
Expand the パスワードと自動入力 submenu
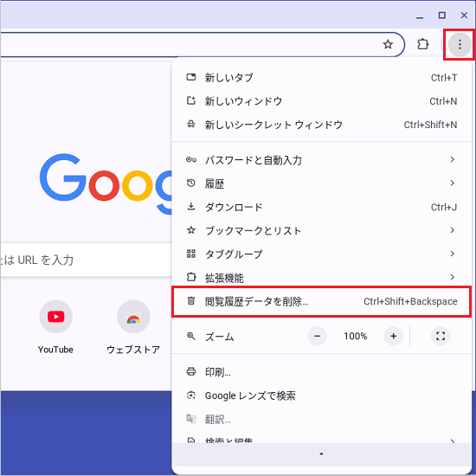click(321, 160)
